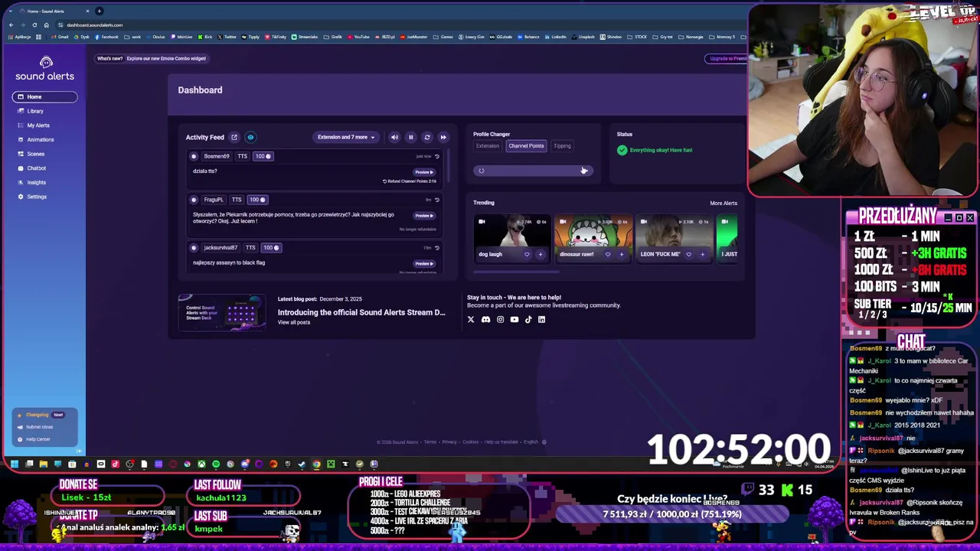The image size is (980, 551).
Task: Click Bosmen69's 100 points badge
Action: click(263, 156)
